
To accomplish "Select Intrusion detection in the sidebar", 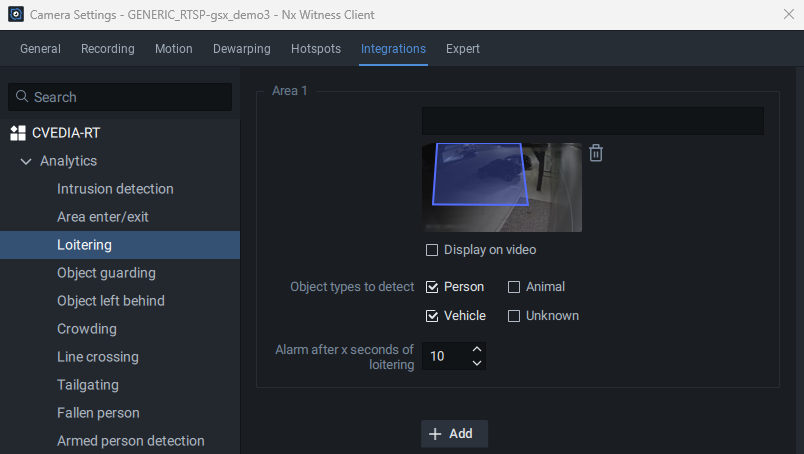I will coord(115,189).
